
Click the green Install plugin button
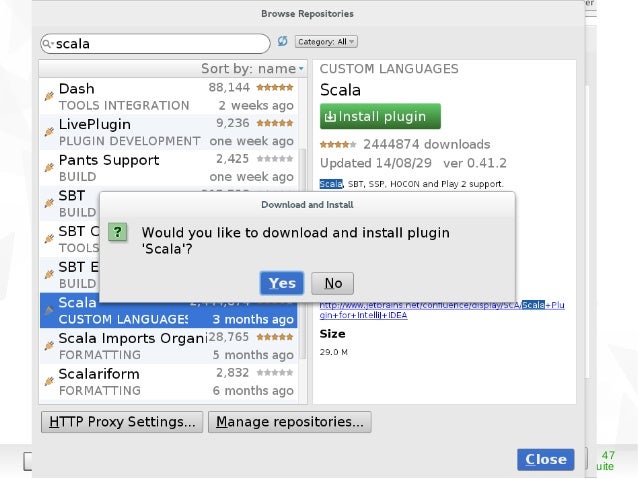[x=380, y=116]
